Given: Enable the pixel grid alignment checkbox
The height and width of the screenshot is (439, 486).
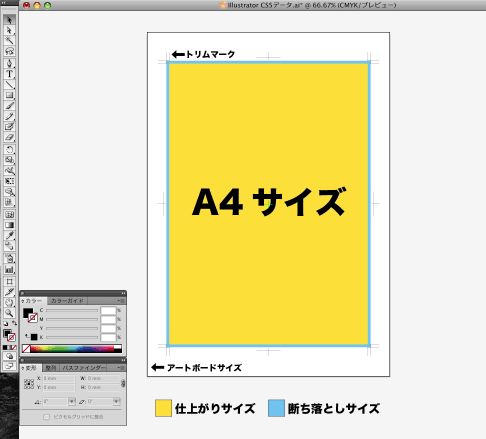Looking at the screenshot, I should click(46, 417).
